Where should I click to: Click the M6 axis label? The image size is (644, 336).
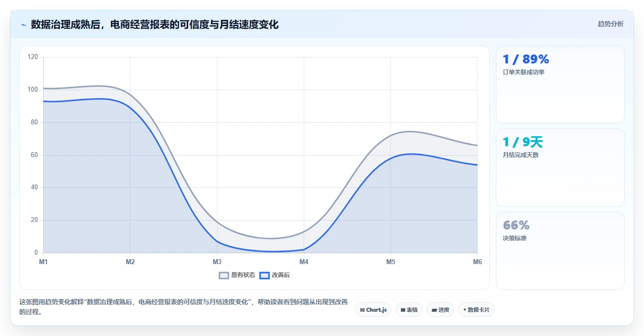(477, 262)
